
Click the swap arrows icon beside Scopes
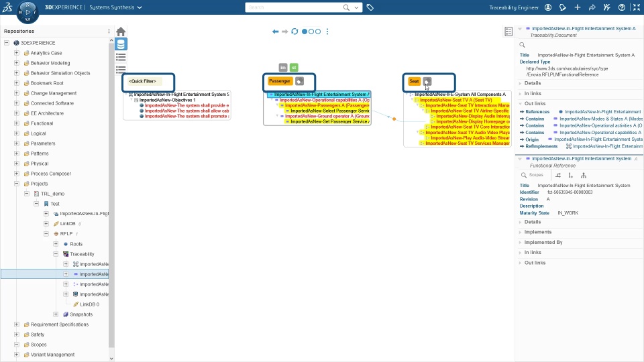click(x=558, y=175)
